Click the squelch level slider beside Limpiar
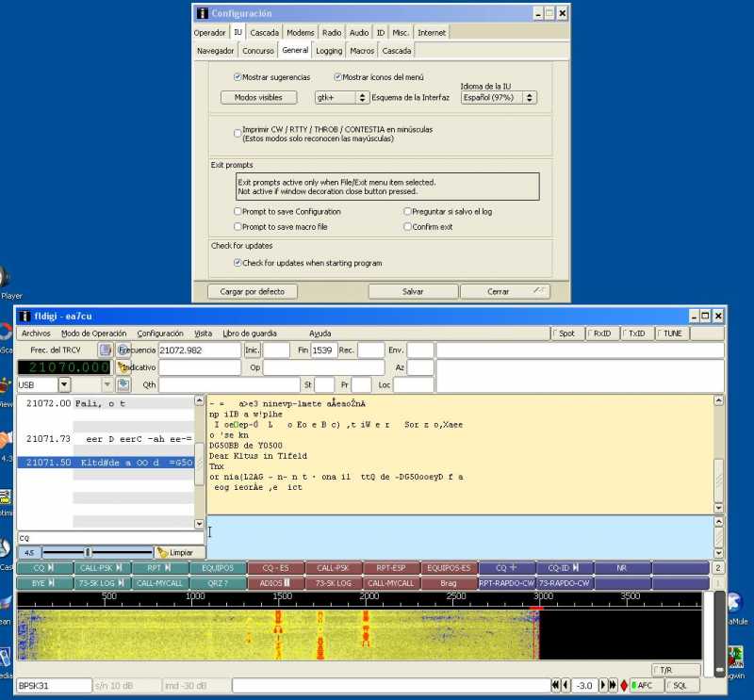This screenshot has width=754, height=700. click(97, 553)
